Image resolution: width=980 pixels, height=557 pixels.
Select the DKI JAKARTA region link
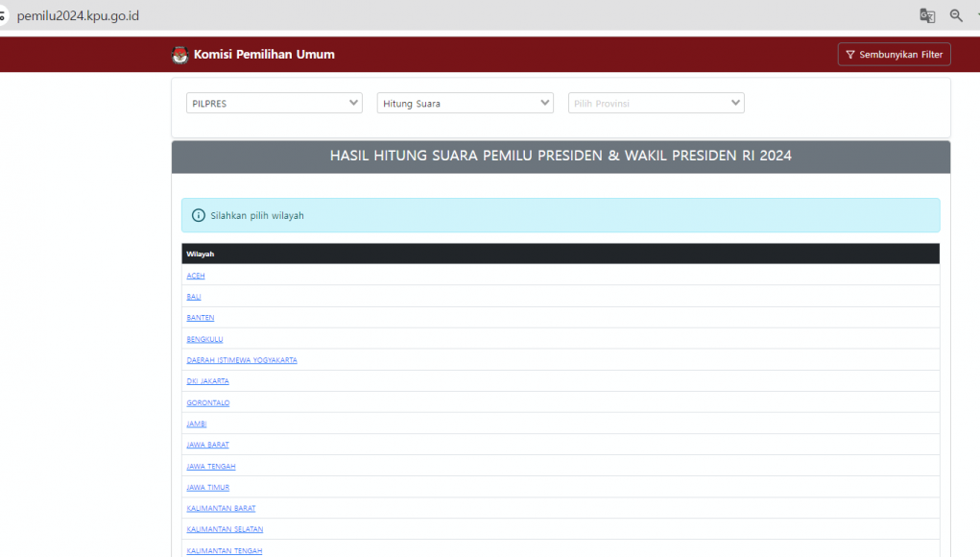[208, 381]
